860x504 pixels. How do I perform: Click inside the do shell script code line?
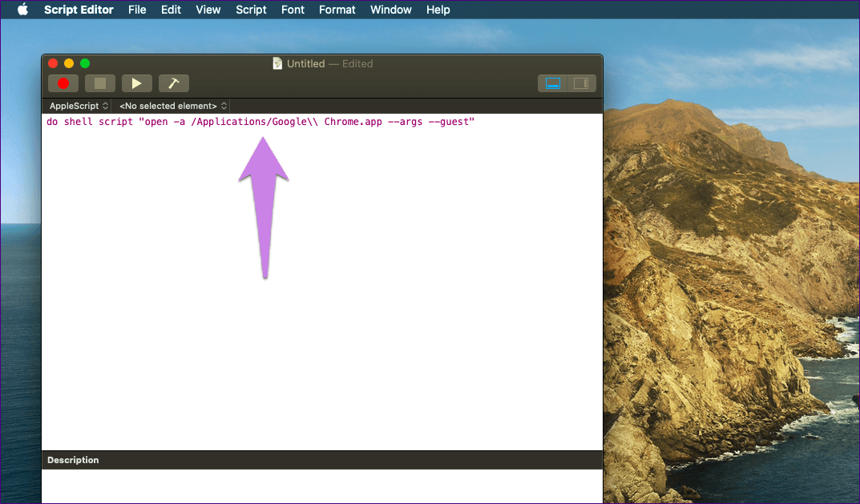coord(260,122)
